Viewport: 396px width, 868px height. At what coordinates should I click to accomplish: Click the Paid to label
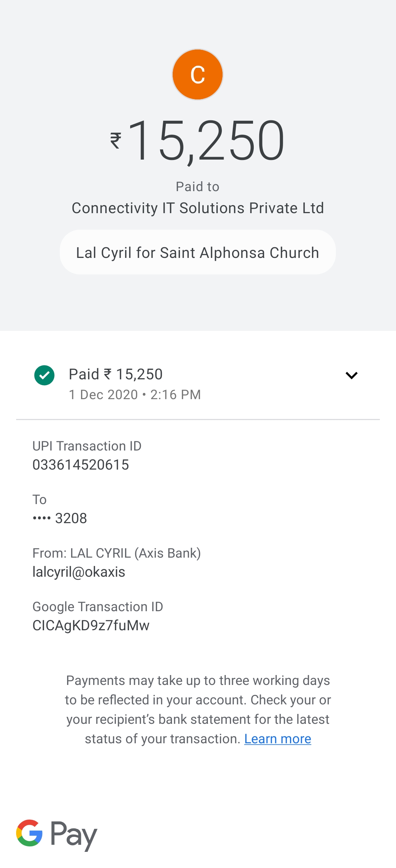coord(198,187)
